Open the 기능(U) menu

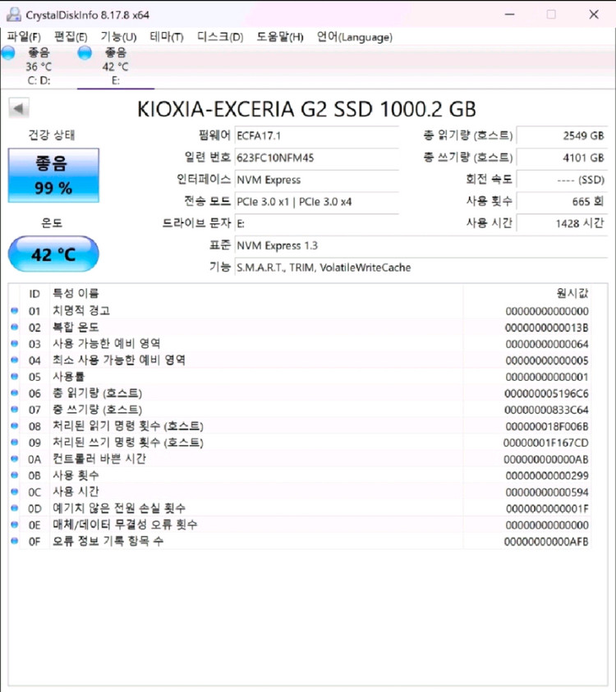119,37
